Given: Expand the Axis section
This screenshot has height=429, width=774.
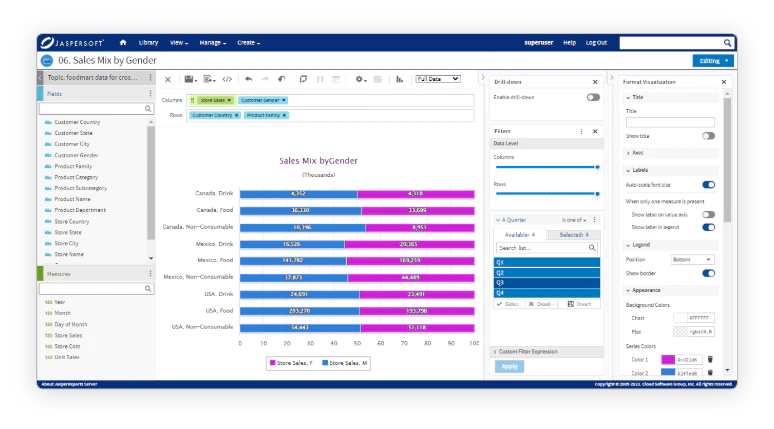Looking at the screenshot, I should tap(628, 153).
